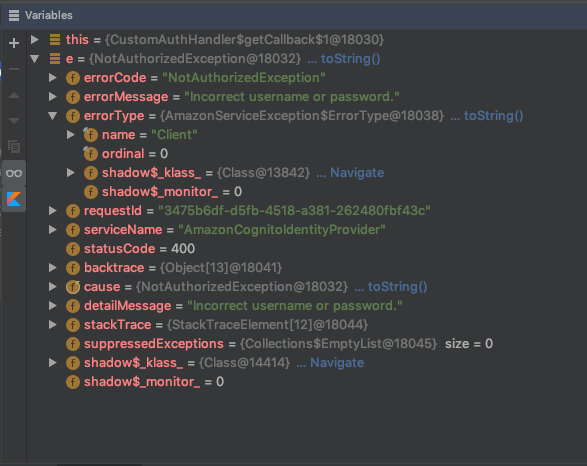Expand the errorMessage field
This screenshot has width=587, height=466.
(53, 97)
